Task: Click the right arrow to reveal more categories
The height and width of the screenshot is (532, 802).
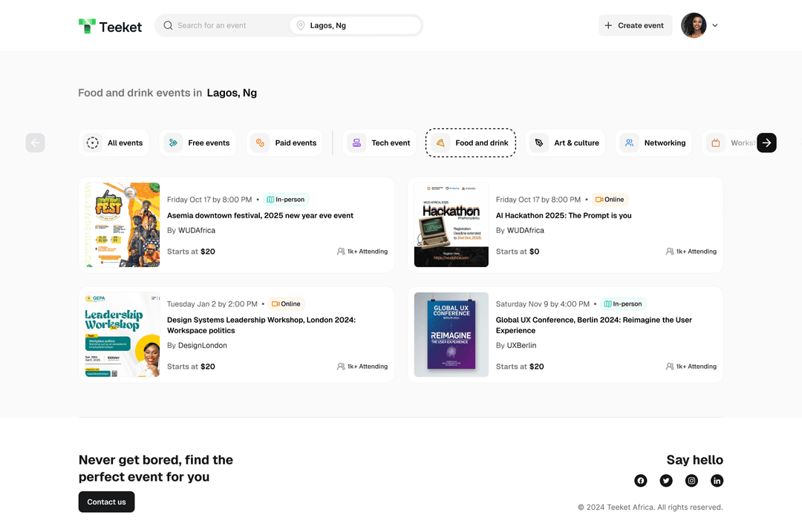Action: [x=766, y=142]
